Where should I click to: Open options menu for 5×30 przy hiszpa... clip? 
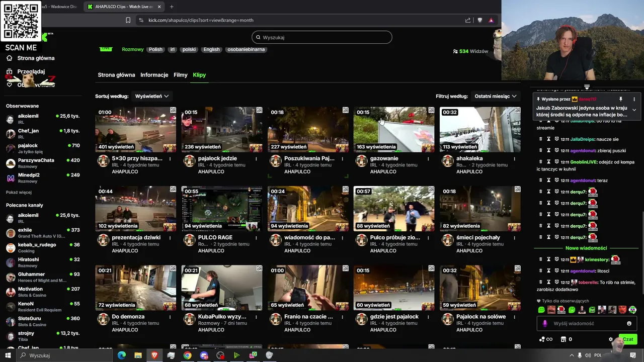(170, 159)
